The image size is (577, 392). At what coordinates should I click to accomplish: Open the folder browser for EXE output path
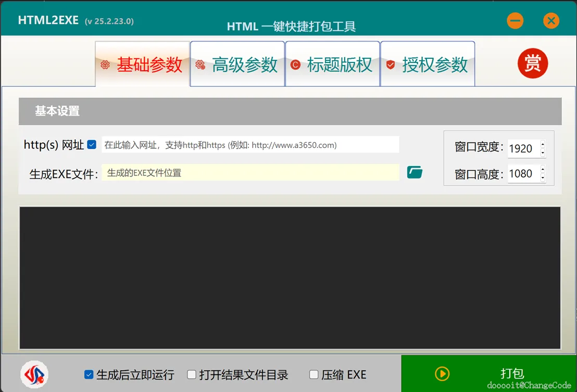pyautogui.click(x=413, y=172)
